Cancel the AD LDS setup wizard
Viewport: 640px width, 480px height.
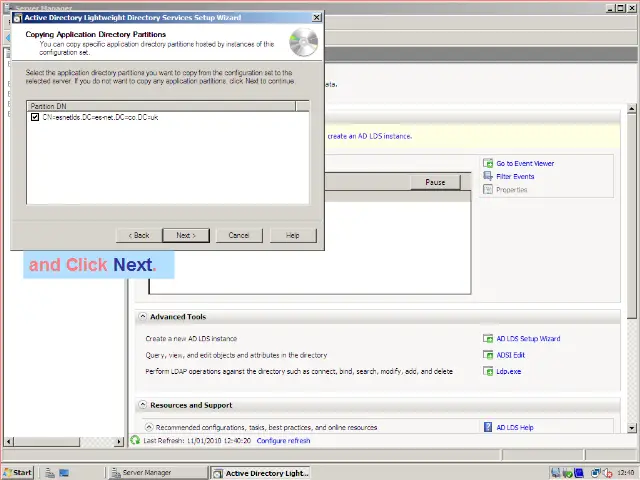tap(238, 235)
